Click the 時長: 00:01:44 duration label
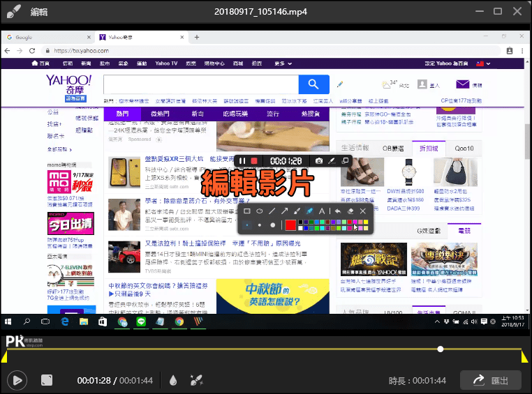 coord(418,381)
